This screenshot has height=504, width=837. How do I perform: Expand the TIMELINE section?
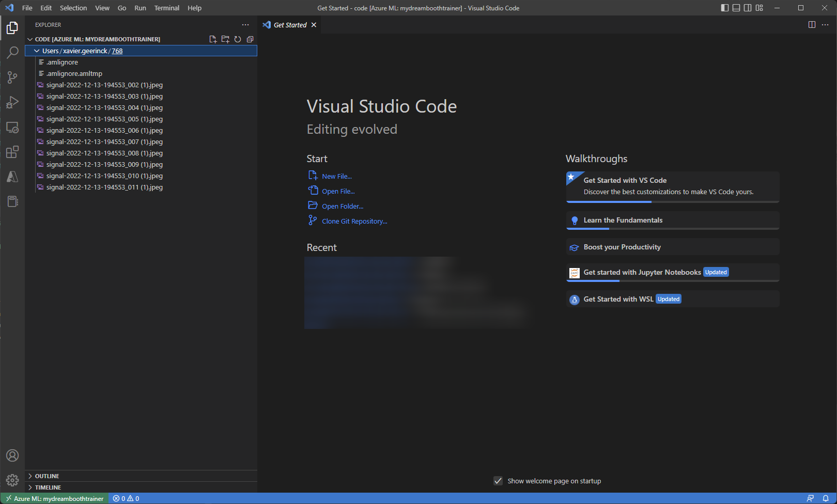click(x=141, y=487)
